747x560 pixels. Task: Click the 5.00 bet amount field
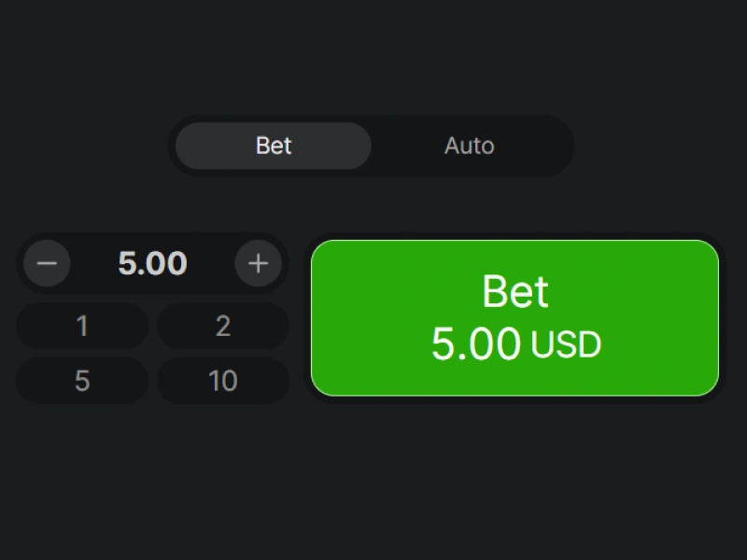152,263
